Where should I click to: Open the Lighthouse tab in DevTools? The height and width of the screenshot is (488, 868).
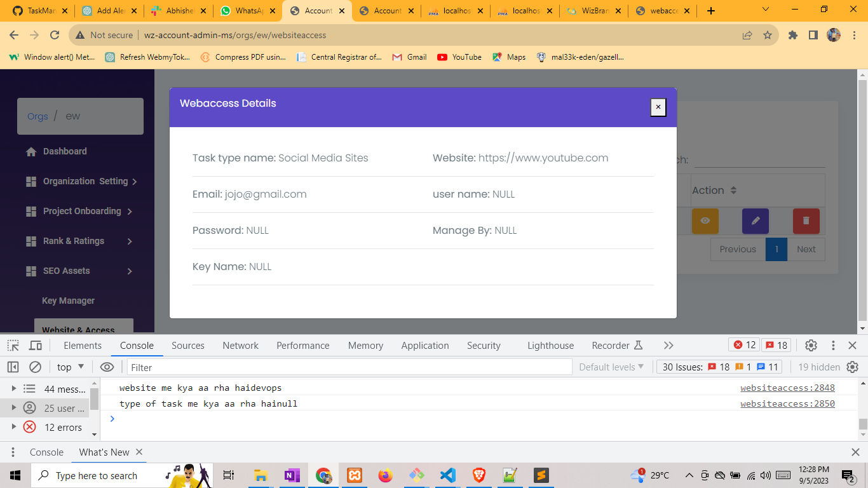[550, 346]
